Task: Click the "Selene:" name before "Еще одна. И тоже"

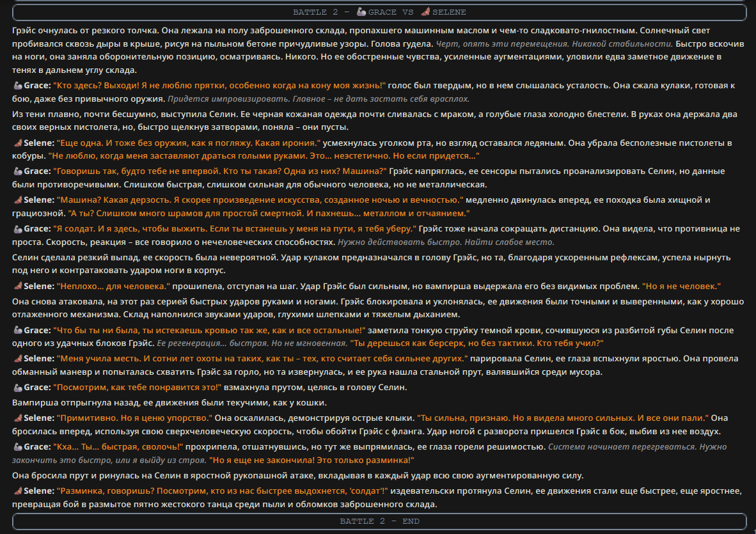Action: 39,143
